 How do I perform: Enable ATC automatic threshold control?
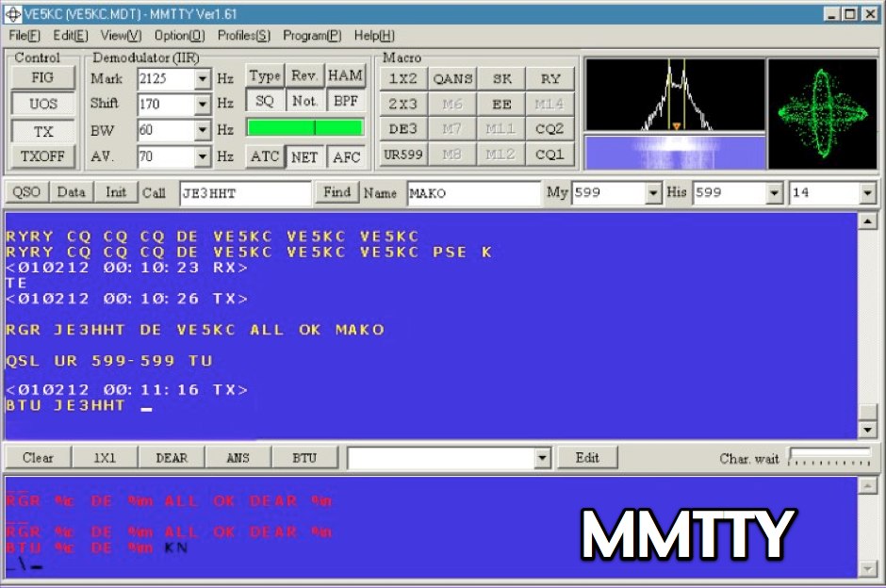(264, 156)
